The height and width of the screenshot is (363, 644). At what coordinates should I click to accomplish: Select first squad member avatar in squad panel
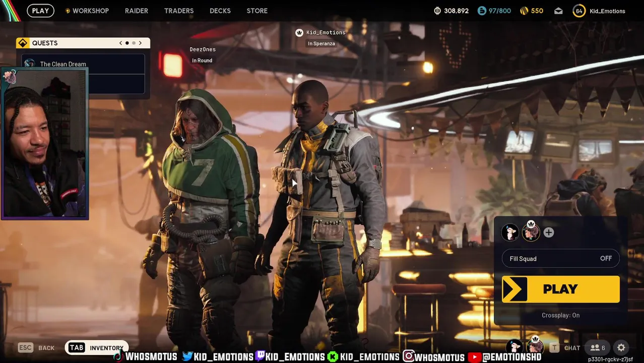pos(510,232)
